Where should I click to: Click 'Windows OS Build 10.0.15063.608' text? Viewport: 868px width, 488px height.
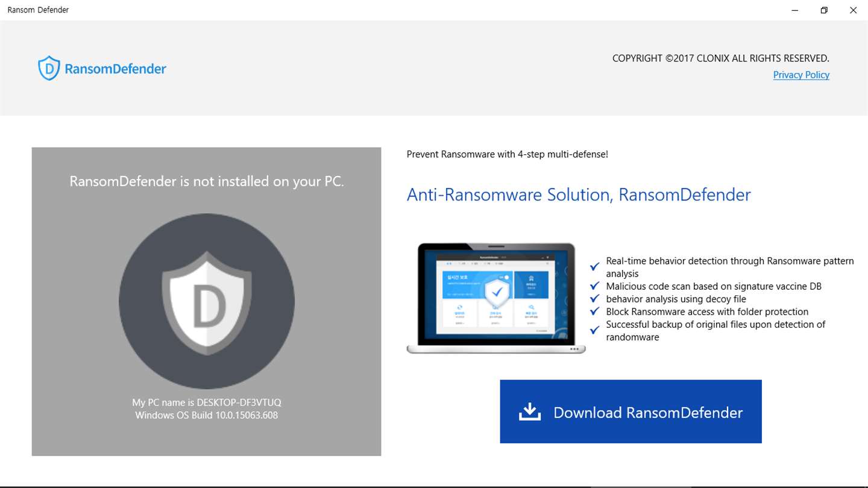point(207,415)
